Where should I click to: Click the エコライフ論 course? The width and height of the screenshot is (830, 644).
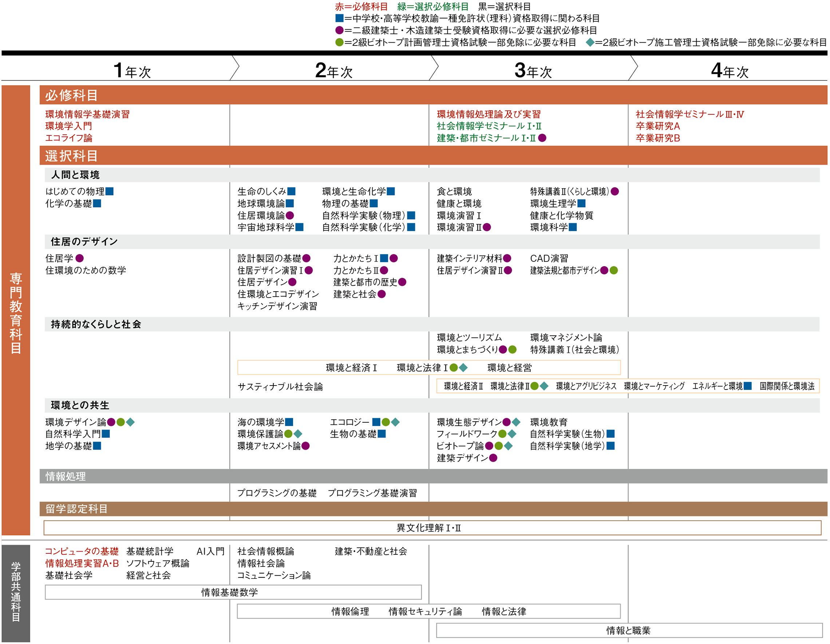[x=69, y=138]
